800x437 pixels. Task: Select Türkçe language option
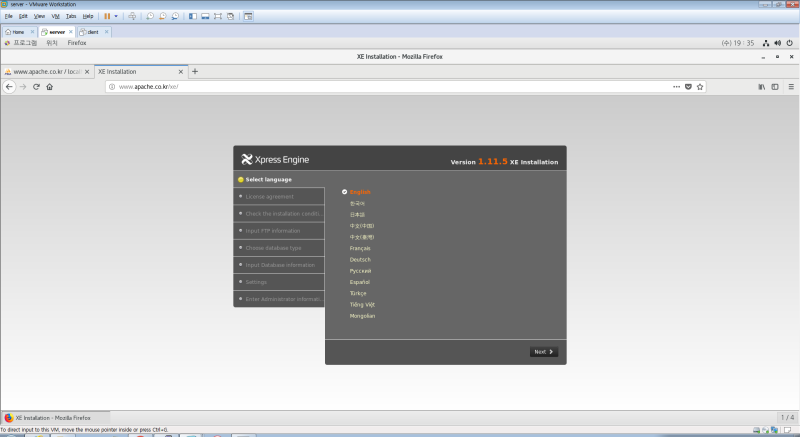tap(358, 293)
